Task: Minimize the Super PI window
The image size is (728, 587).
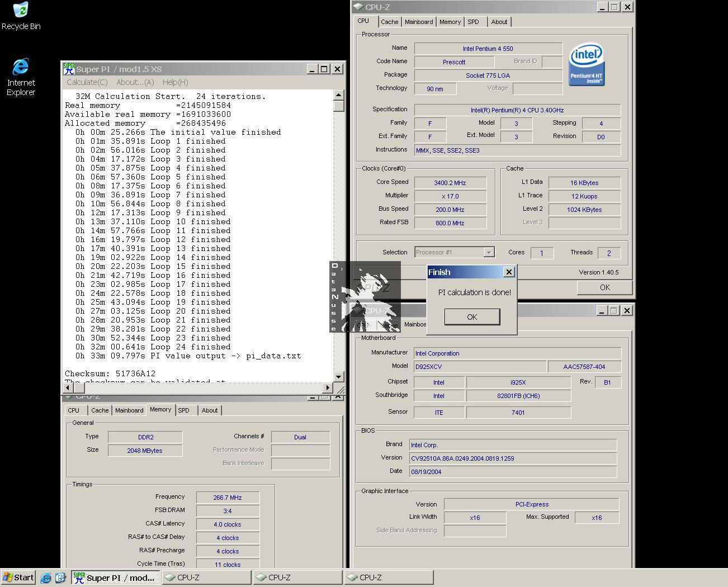Action: 311,69
